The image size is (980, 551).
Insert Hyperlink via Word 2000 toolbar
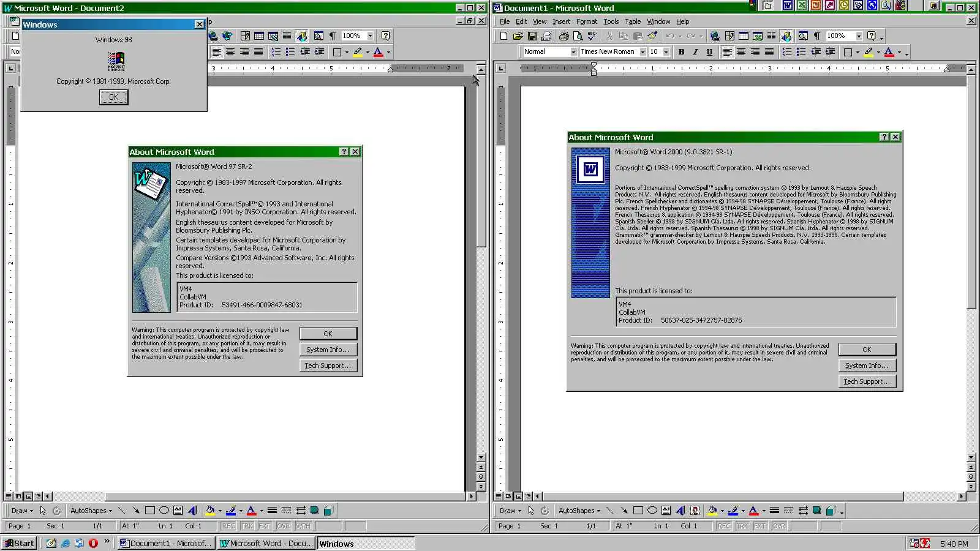(715, 36)
